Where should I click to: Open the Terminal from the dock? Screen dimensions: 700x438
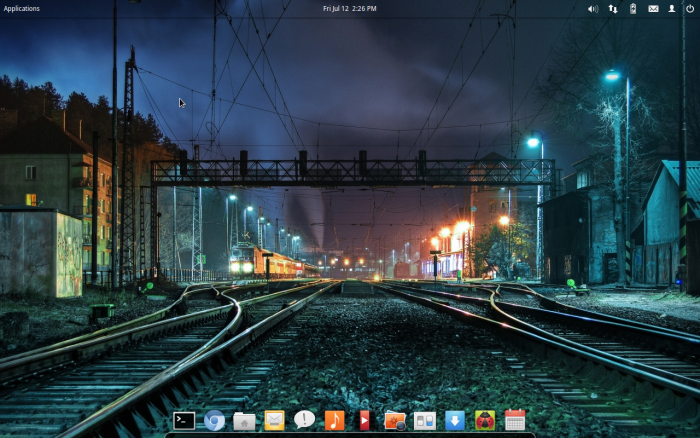tap(184, 421)
